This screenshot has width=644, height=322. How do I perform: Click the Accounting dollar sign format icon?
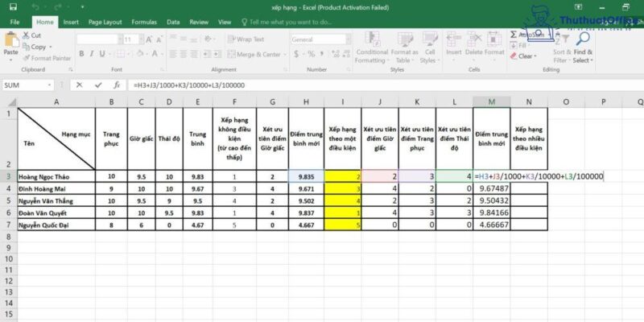296,54
